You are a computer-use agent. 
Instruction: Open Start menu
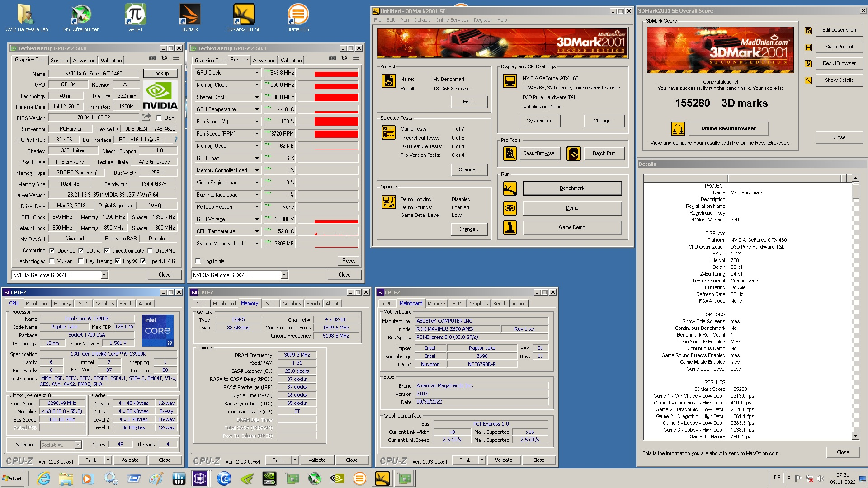pyautogui.click(x=13, y=478)
